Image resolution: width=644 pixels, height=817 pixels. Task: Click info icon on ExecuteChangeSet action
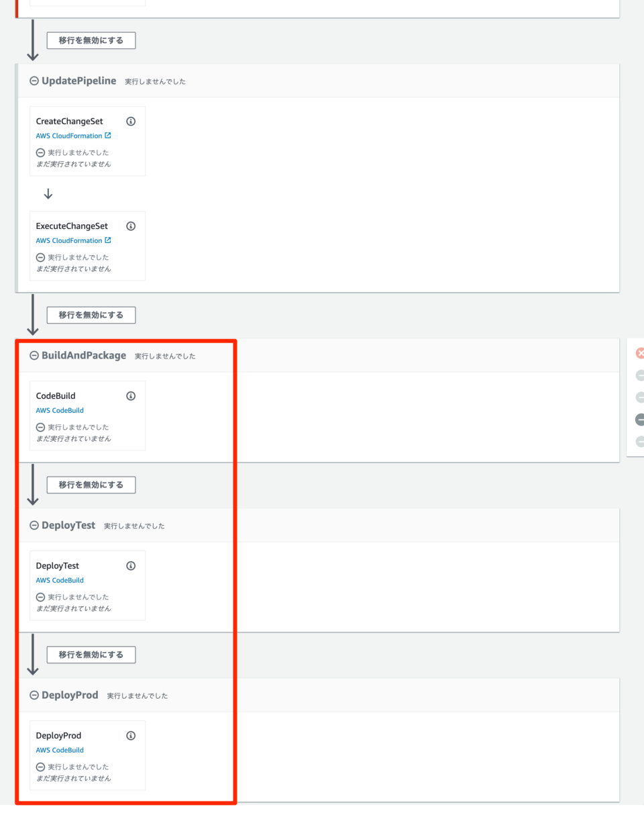(x=131, y=226)
